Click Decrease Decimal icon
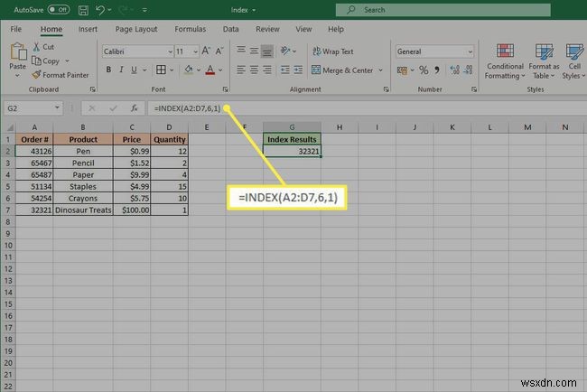Screen dimensions: 587x392 coord(468,70)
